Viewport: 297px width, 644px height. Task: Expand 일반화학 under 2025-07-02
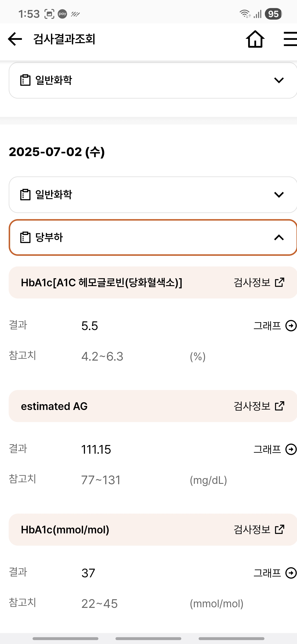pyautogui.click(x=279, y=195)
